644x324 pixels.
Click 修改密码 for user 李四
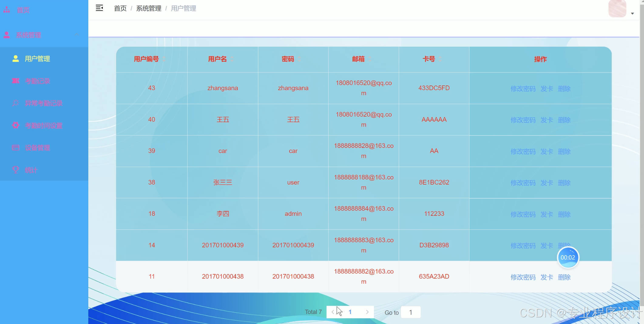click(x=523, y=214)
